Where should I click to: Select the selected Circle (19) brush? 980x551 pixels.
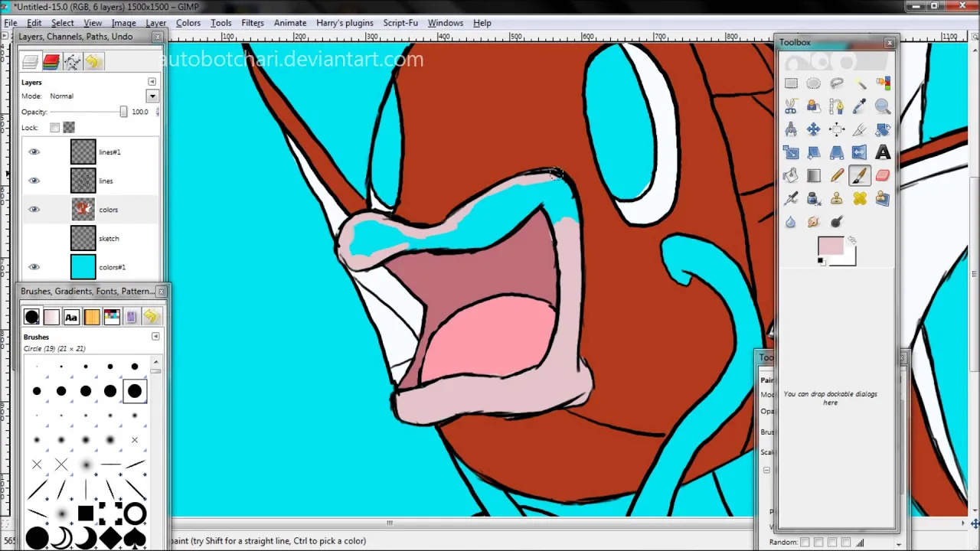pyautogui.click(x=135, y=391)
